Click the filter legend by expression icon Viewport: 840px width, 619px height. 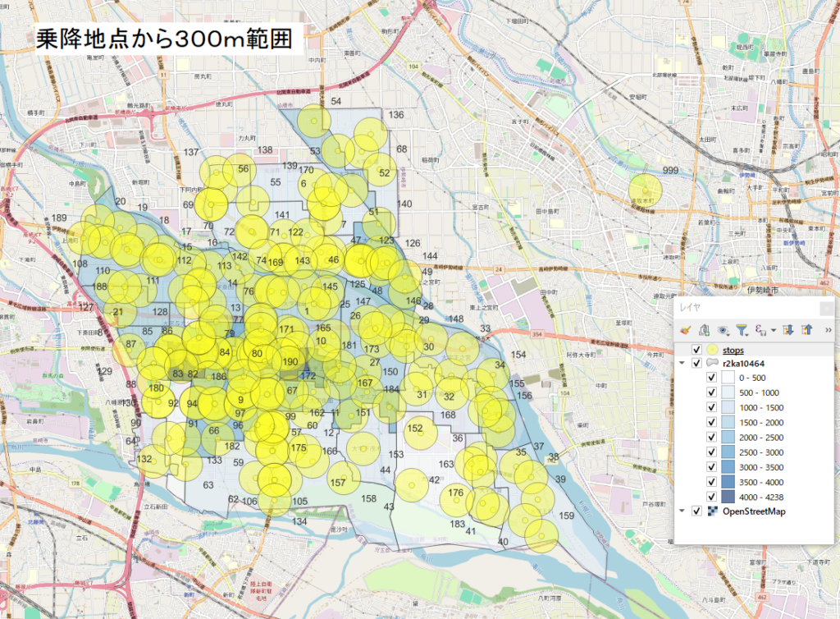point(761,330)
